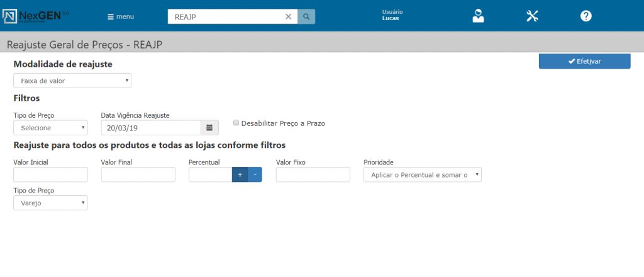Open the calendar date picker icon
The height and width of the screenshot is (277, 644).
(209, 128)
